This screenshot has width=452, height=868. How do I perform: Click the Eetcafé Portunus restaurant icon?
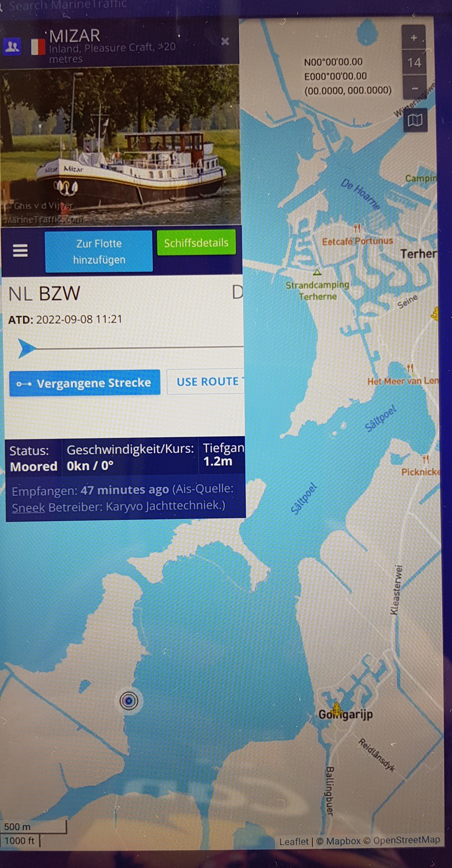click(x=357, y=228)
